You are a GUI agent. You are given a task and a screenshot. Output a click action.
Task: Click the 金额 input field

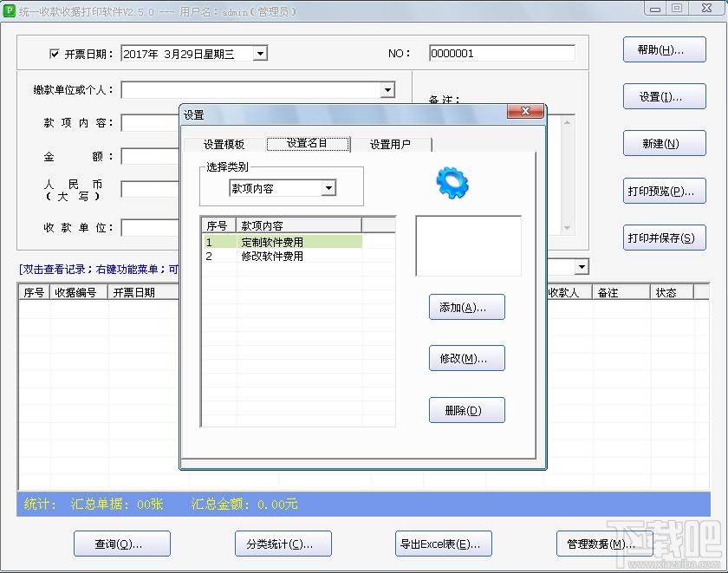(x=150, y=157)
